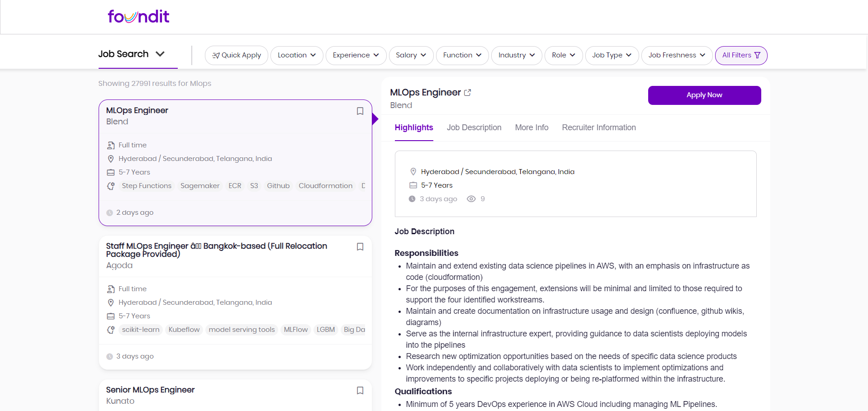Click the results count text for Mlops

tap(155, 84)
